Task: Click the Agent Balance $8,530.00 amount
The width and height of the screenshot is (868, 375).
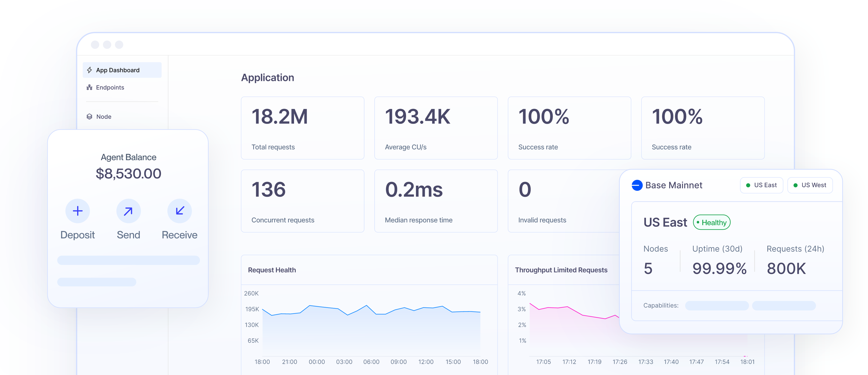Action: [128, 174]
